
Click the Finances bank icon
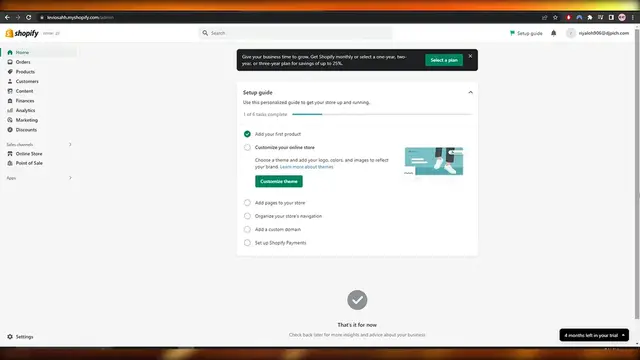click(10, 100)
